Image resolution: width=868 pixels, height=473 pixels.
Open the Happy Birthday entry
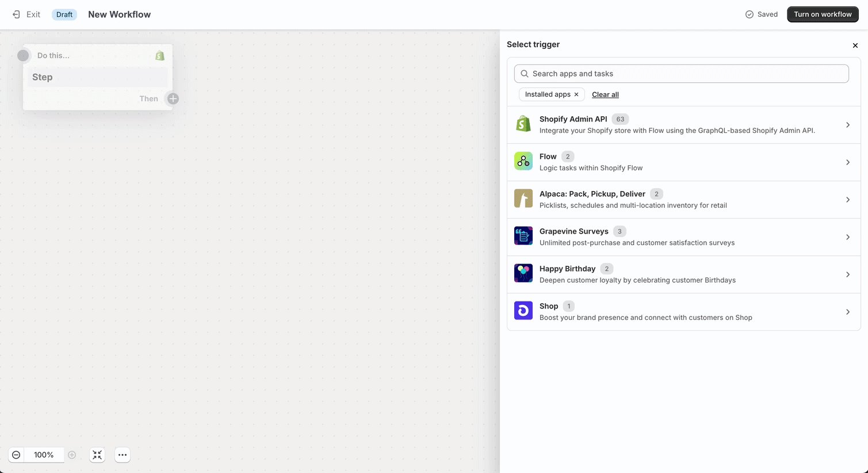click(684, 274)
